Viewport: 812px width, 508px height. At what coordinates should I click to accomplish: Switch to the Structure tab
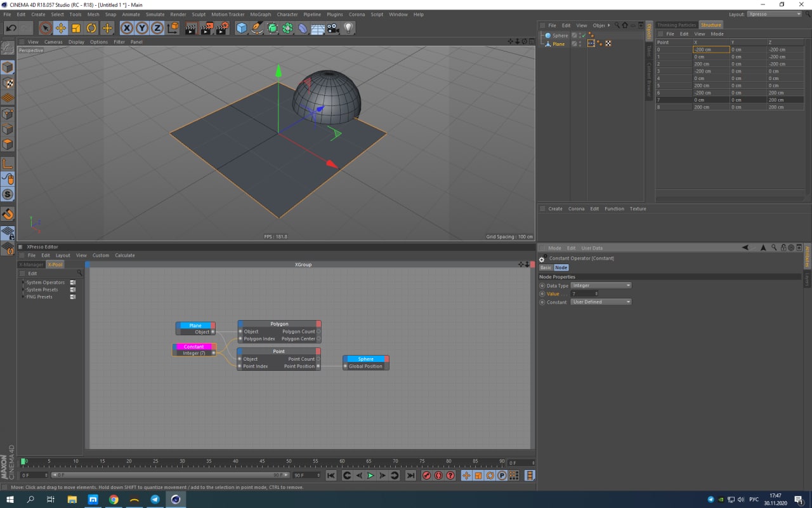[x=710, y=25]
